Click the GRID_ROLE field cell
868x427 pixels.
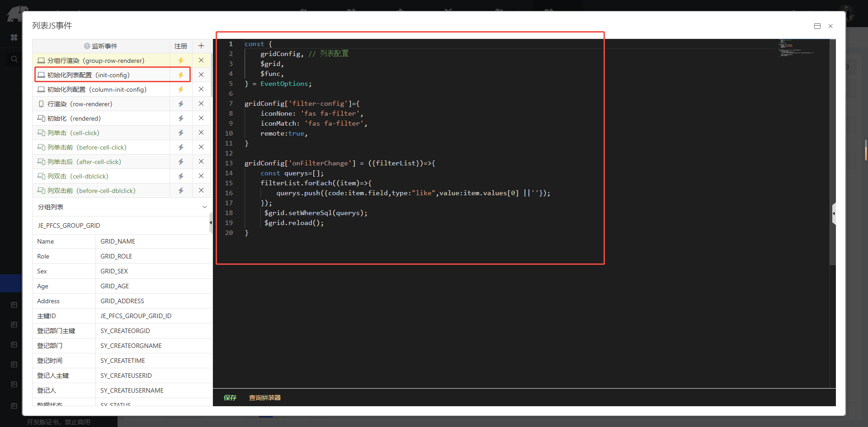click(154, 256)
